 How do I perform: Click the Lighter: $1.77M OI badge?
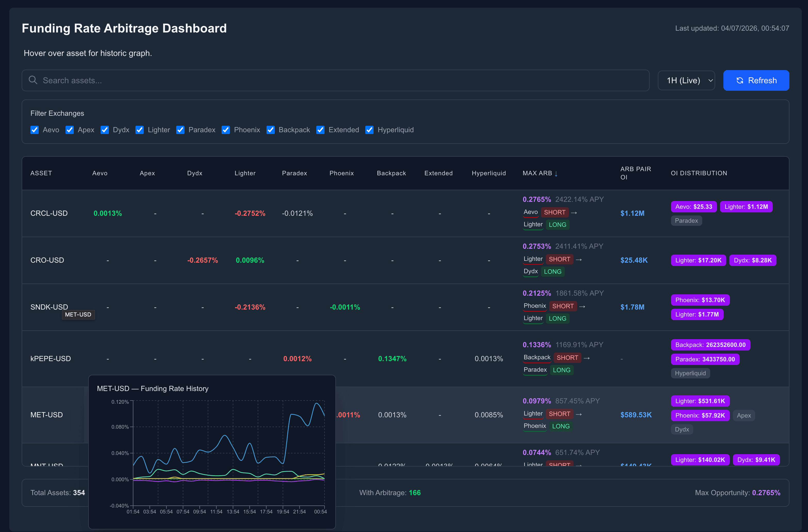point(697,314)
